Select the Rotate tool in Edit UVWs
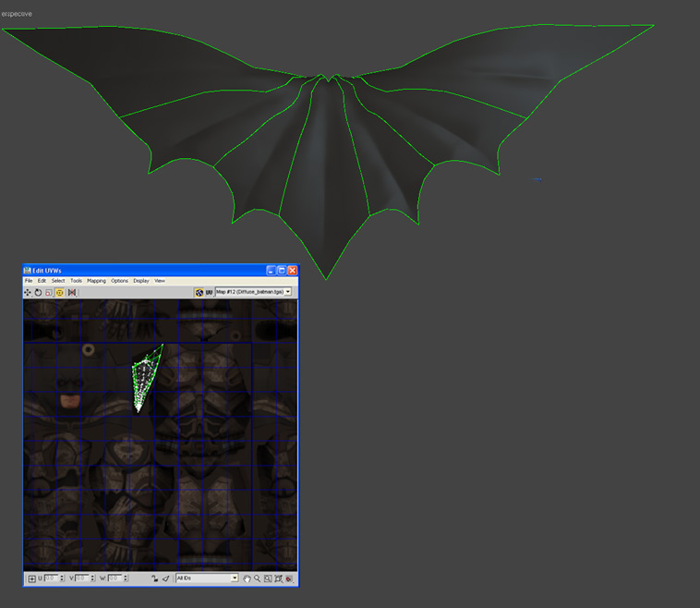The width and height of the screenshot is (700, 608). [39, 292]
